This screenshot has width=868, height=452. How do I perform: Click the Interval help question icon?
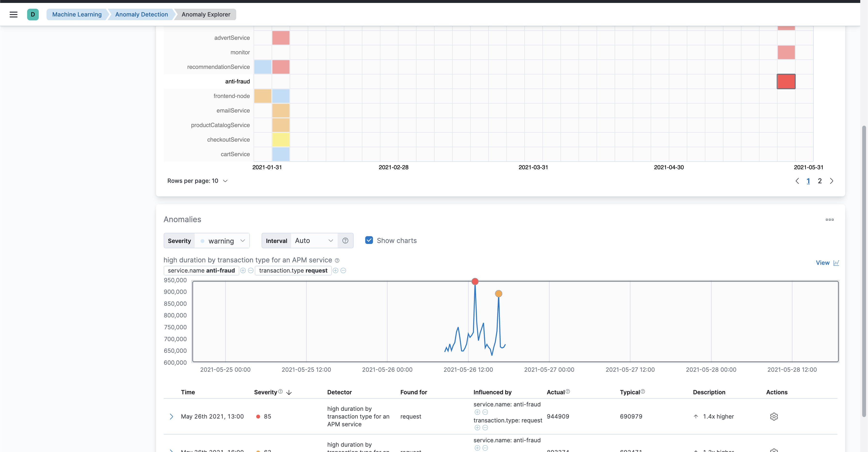(345, 241)
